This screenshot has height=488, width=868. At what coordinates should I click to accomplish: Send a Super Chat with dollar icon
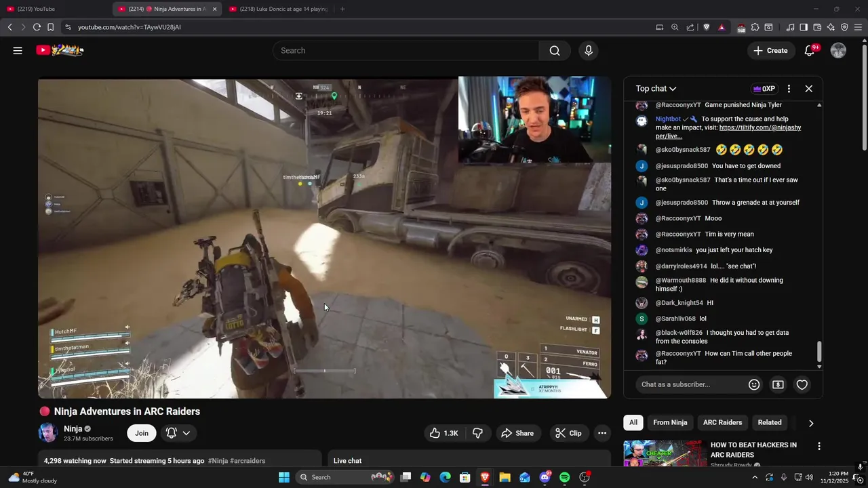[x=778, y=384]
